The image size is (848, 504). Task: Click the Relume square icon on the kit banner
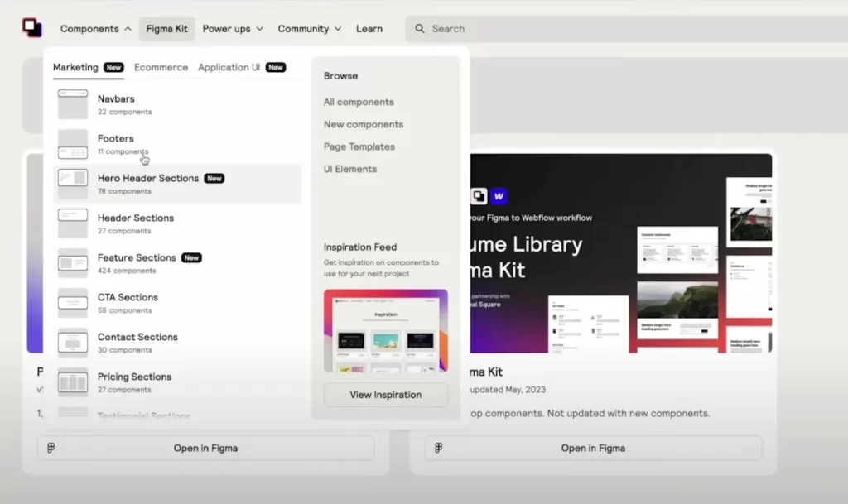(x=479, y=196)
